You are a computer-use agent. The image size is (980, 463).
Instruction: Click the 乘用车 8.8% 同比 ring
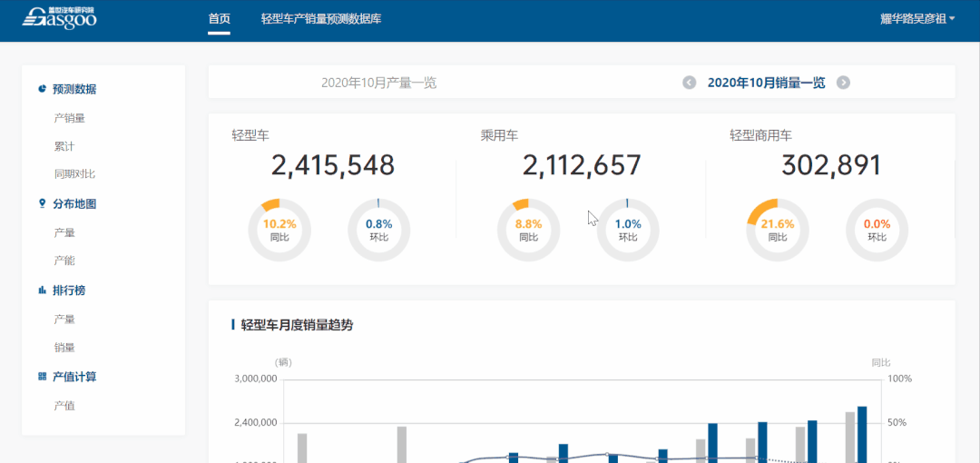click(529, 231)
